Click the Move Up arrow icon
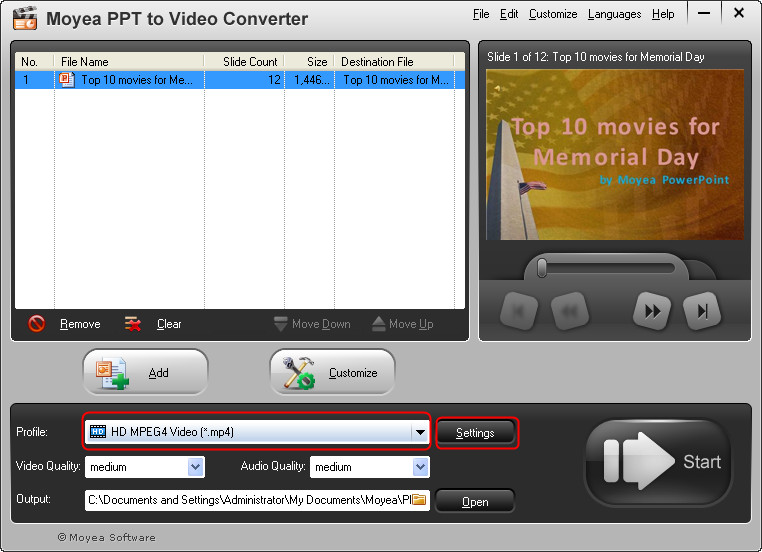 (379, 324)
